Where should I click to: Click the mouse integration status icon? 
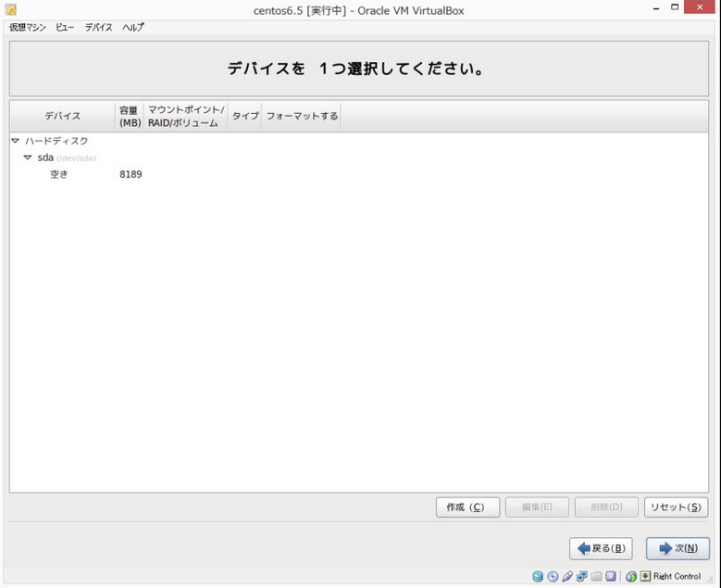pyautogui.click(x=631, y=576)
